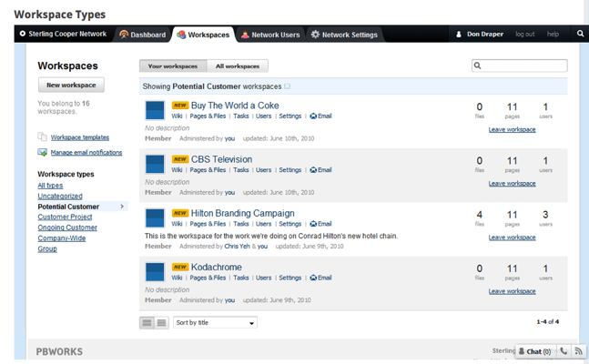Leave the Kodachrome workspace
Image resolution: width=589 pixels, height=364 pixels.
coord(512,291)
